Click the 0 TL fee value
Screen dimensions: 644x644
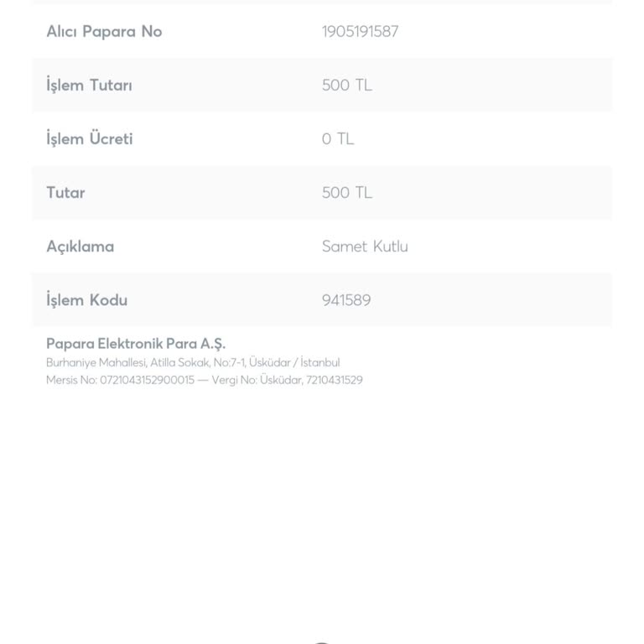pyautogui.click(x=338, y=139)
